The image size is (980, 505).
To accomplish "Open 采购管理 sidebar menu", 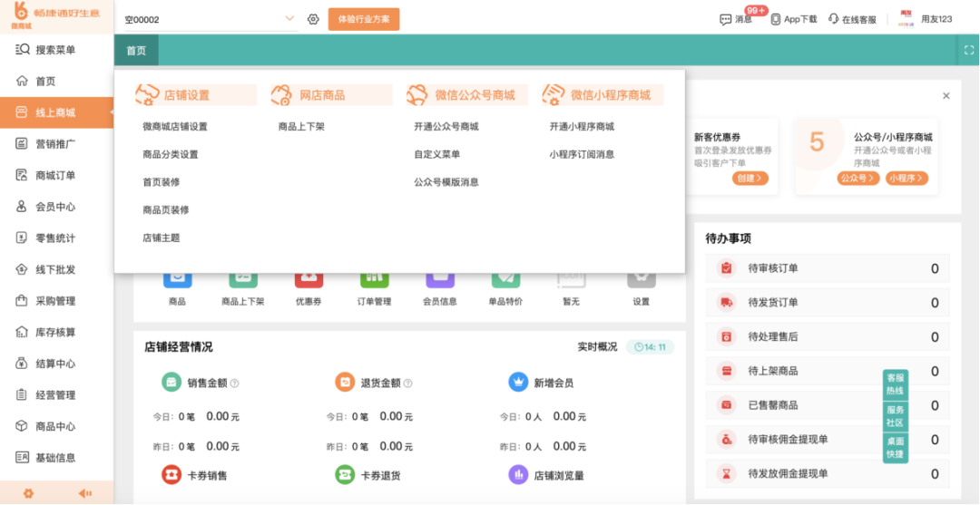I will click(57, 301).
